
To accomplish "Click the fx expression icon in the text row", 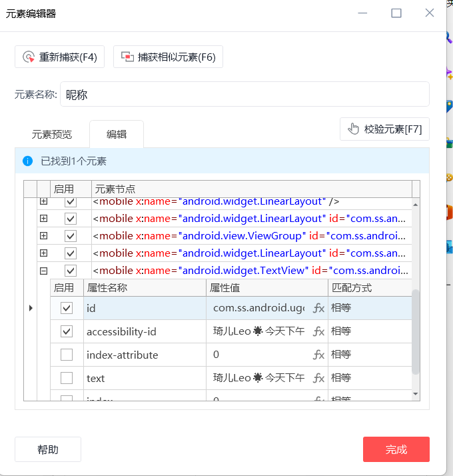I will coord(318,378).
